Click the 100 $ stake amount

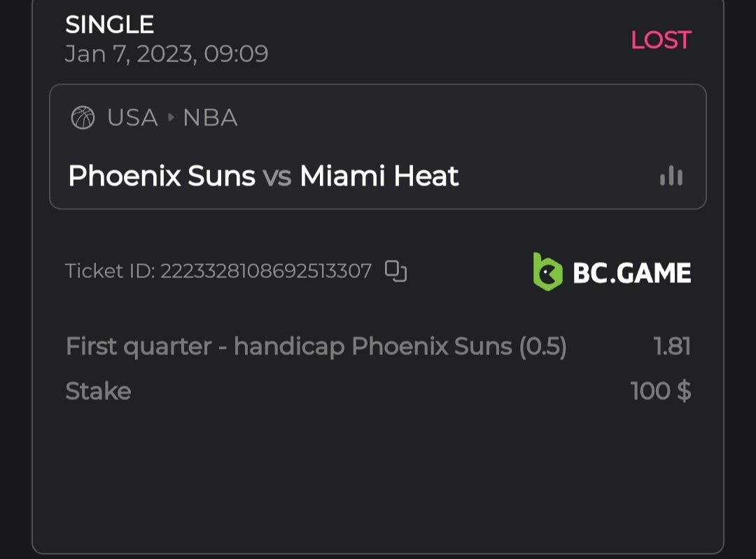coord(661,391)
